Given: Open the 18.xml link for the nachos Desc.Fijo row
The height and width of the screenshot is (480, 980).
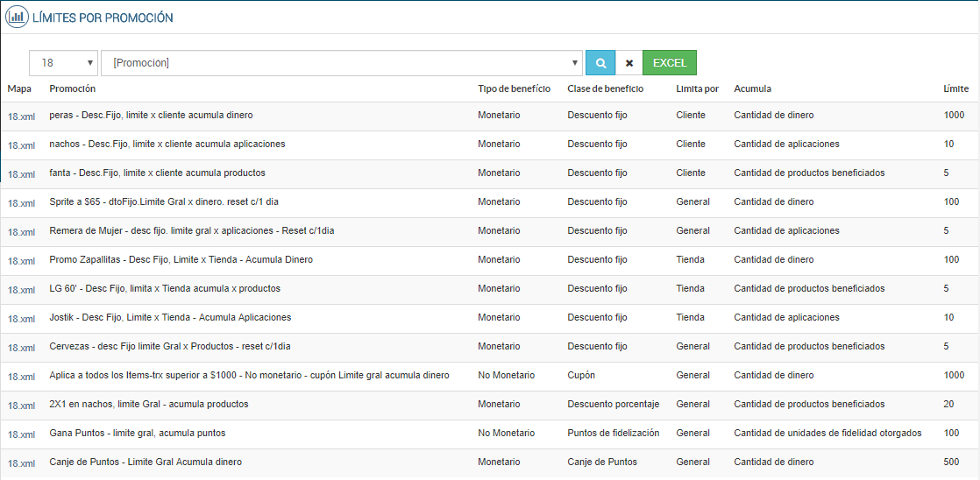Looking at the screenshot, I should 21,145.
